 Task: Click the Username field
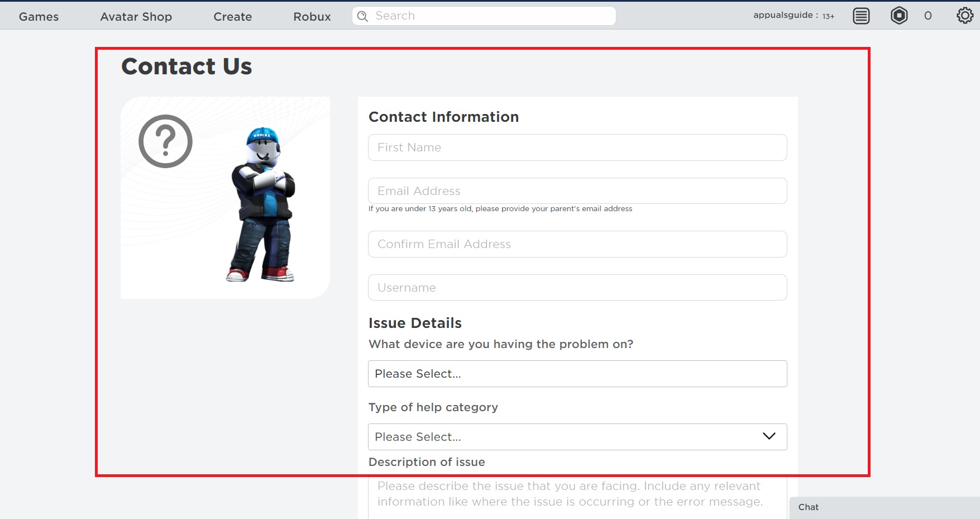pos(577,288)
